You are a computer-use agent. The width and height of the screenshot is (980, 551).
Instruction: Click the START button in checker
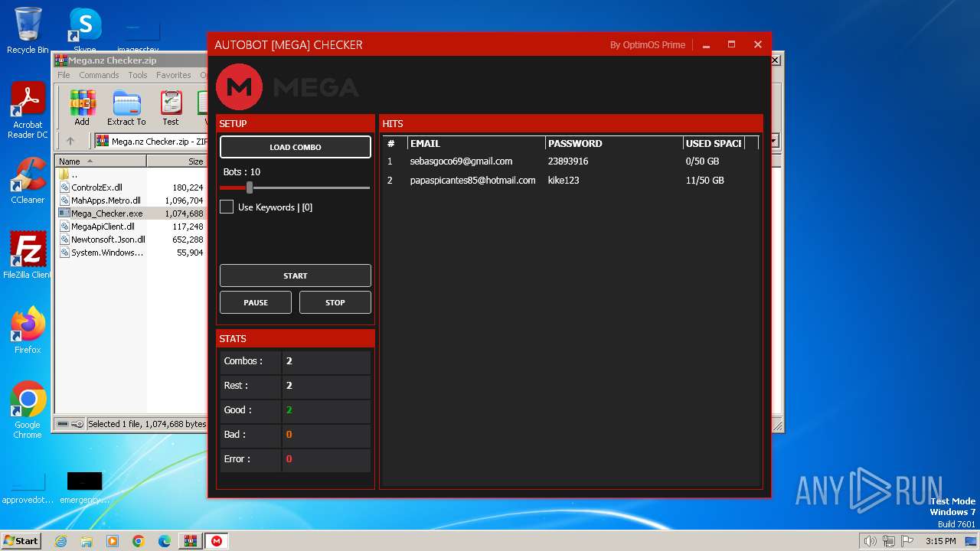(296, 275)
